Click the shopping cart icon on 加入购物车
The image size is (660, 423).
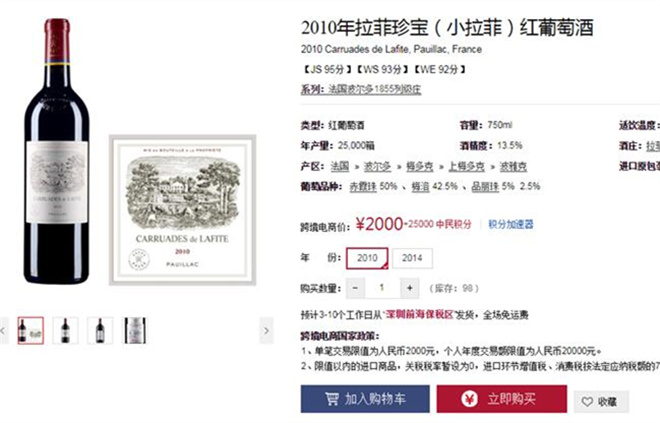[x=332, y=399]
